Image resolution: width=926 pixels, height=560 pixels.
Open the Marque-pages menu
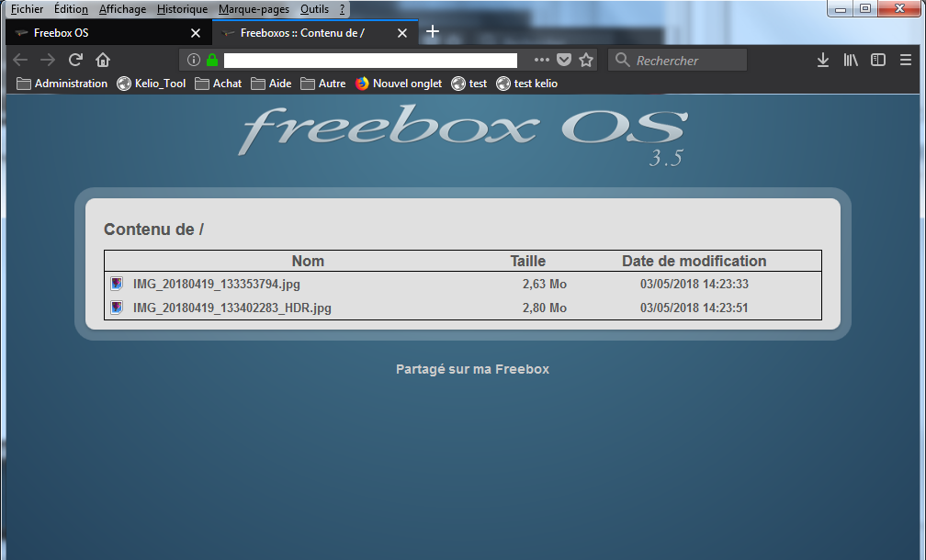(254, 9)
